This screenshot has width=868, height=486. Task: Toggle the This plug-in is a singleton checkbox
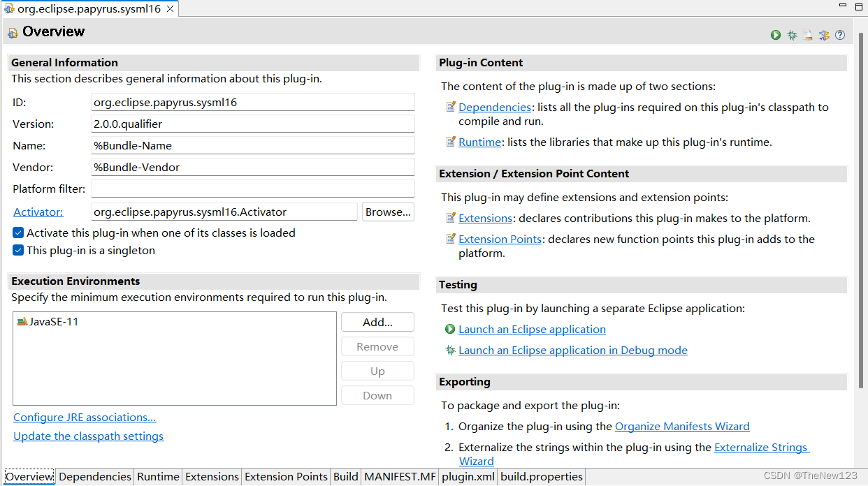pos(18,250)
